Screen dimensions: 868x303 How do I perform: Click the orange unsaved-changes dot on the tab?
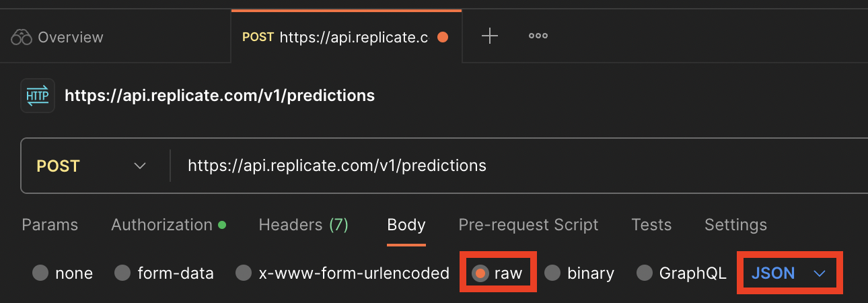click(x=443, y=37)
